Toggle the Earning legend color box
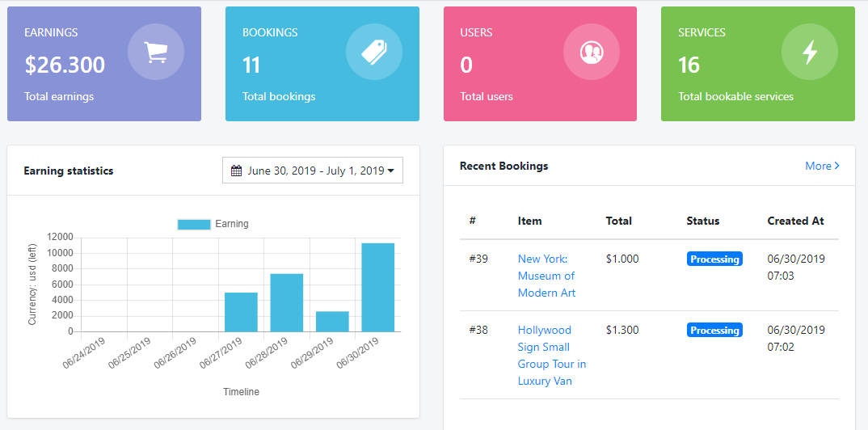The image size is (868, 430). tap(194, 224)
